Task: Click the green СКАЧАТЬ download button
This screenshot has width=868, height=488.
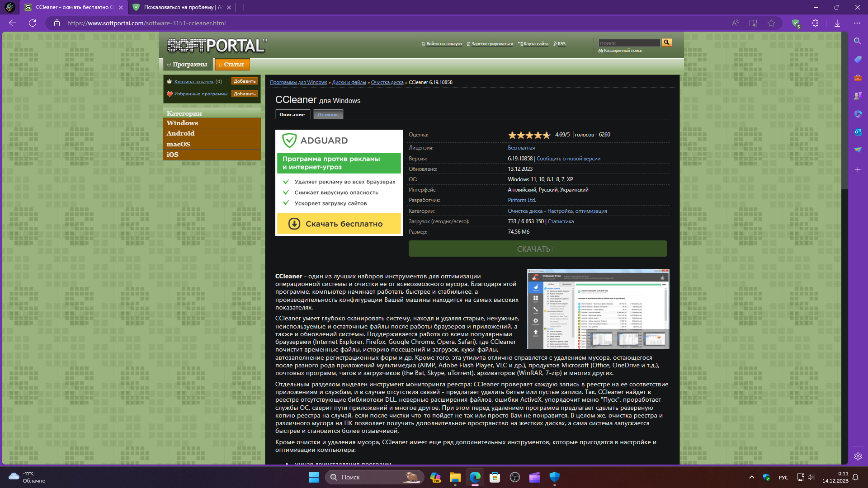Action: point(538,249)
